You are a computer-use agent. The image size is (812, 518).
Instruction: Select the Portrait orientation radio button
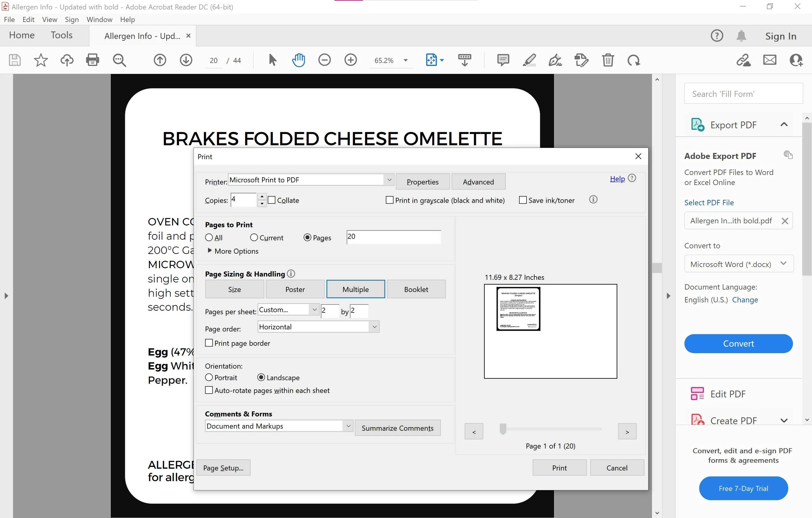tap(209, 377)
